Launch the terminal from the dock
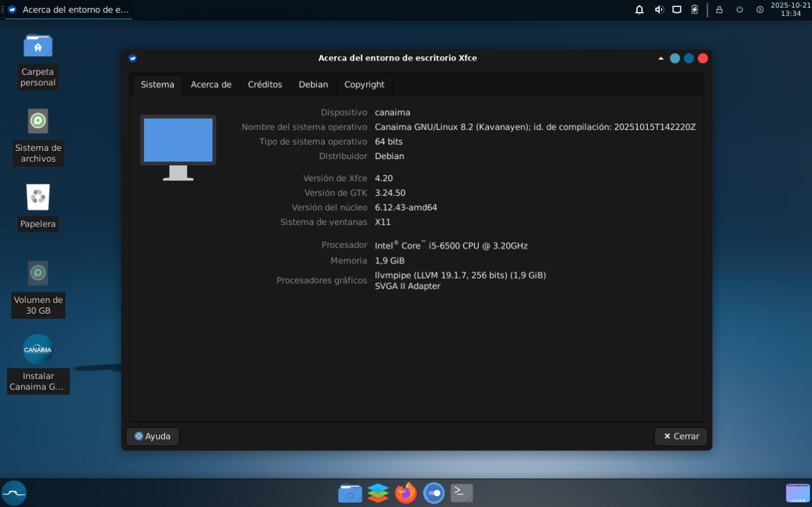 coord(461,492)
